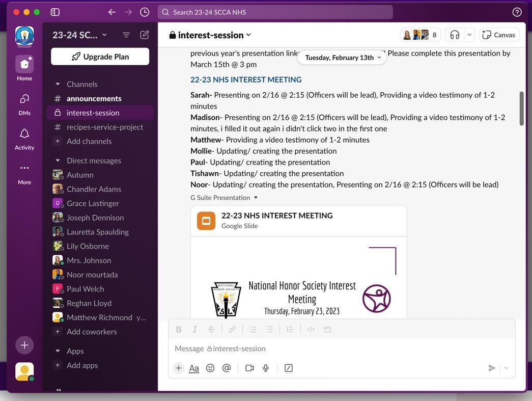
Task: Click Add channels
Action: 100,141
